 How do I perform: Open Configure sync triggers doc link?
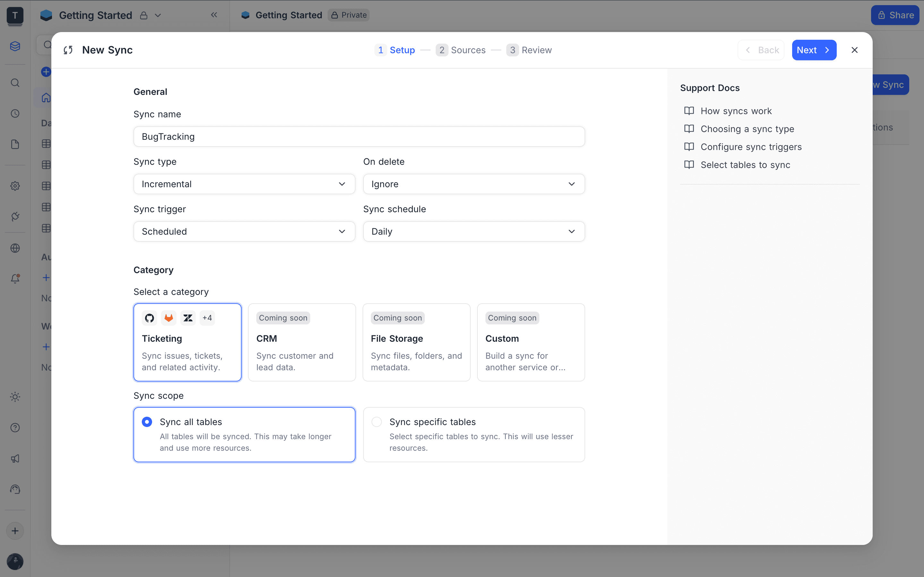751,147
